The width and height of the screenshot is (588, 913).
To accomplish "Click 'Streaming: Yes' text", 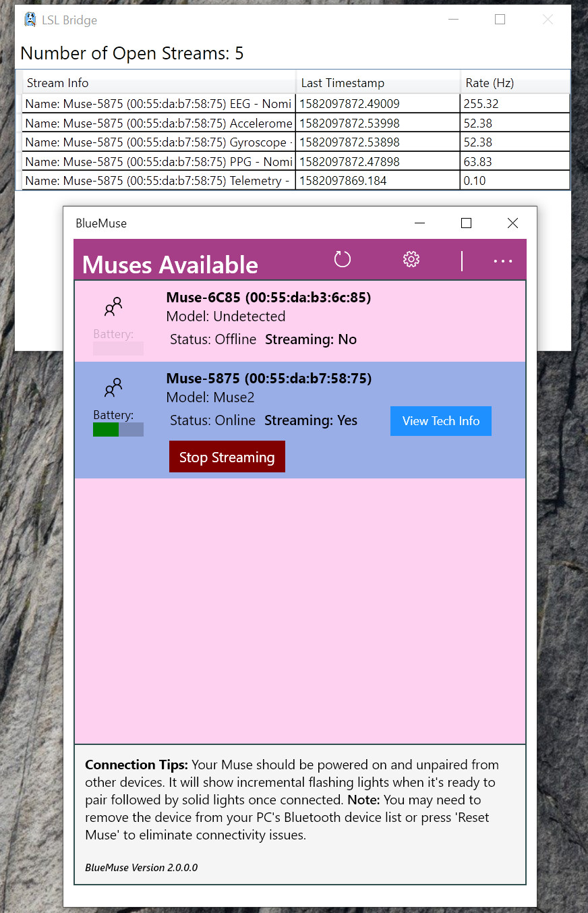I will tap(311, 420).
